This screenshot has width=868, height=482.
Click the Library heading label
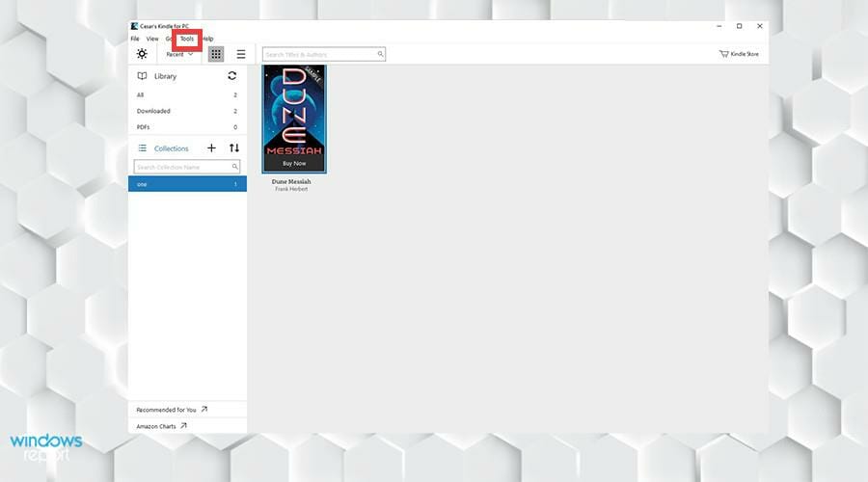pos(166,76)
